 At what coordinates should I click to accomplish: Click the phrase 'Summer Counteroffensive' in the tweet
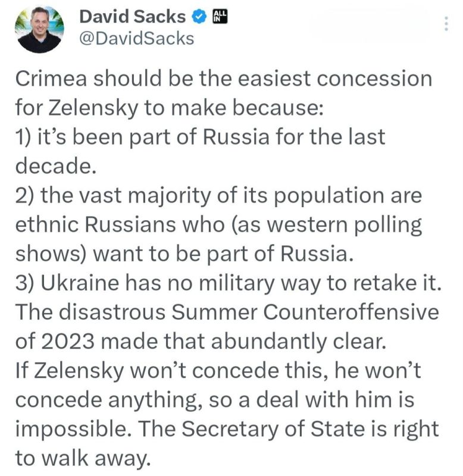click(305, 312)
